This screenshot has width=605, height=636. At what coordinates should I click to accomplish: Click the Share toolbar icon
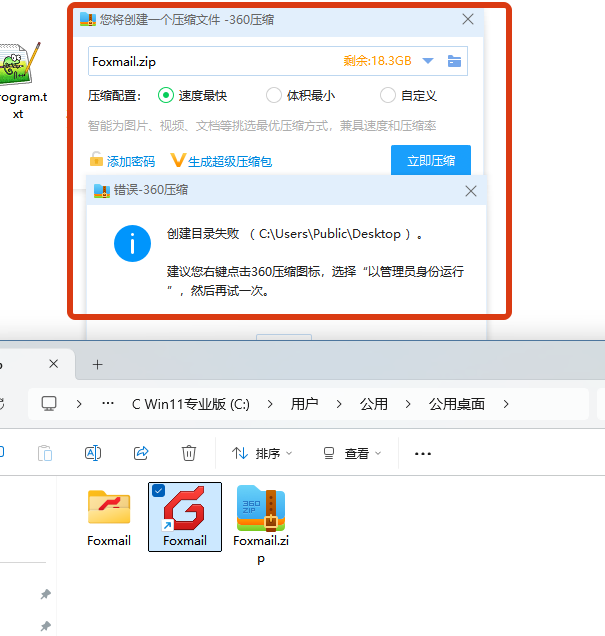coord(141,453)
